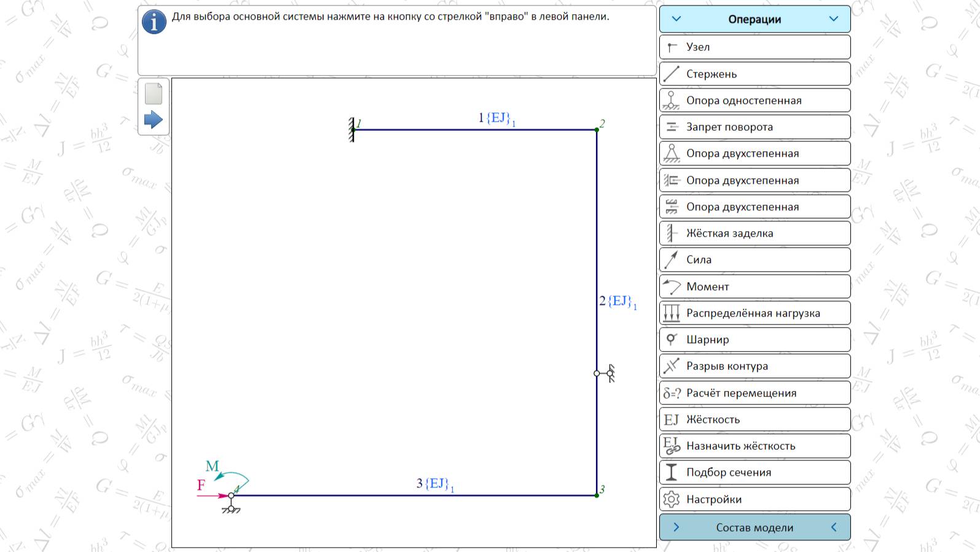Click the blue info icon
The image size is (980, 552).
(x=154, y=22)
